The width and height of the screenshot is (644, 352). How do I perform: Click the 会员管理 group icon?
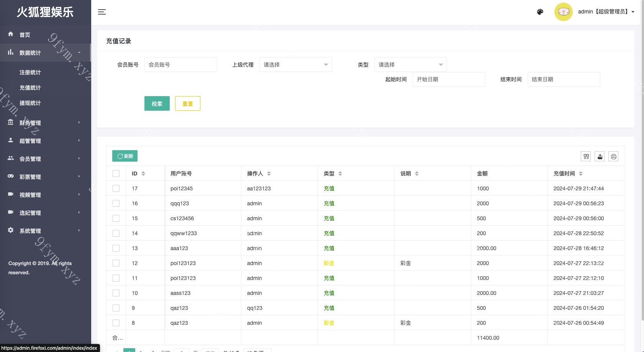11,158
